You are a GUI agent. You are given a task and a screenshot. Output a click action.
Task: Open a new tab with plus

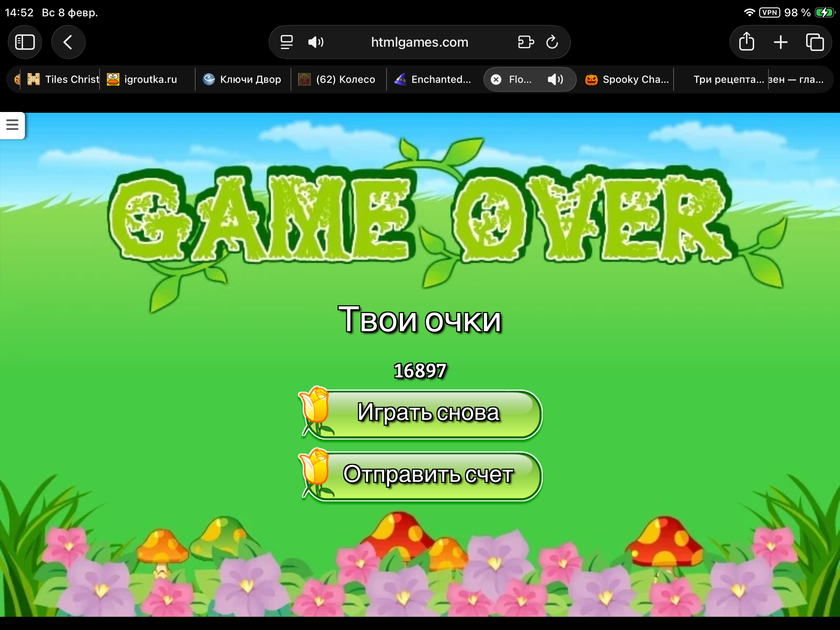coord(780,42)
